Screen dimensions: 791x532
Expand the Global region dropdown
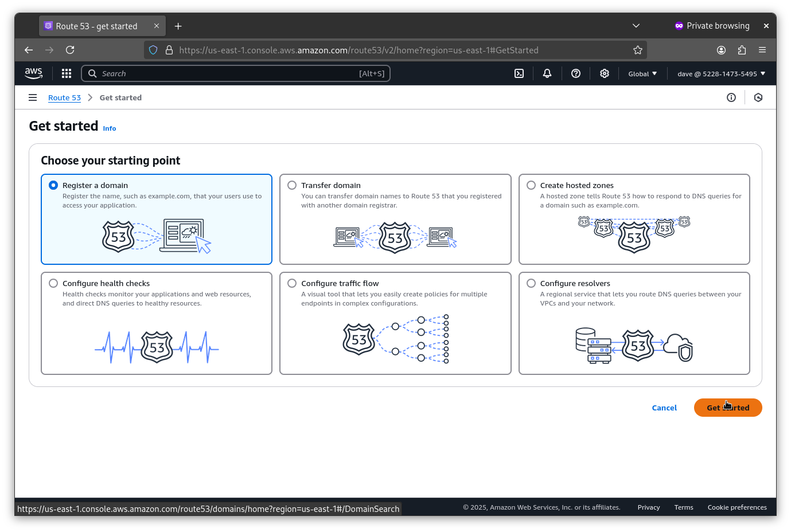(x=642, y=73)
